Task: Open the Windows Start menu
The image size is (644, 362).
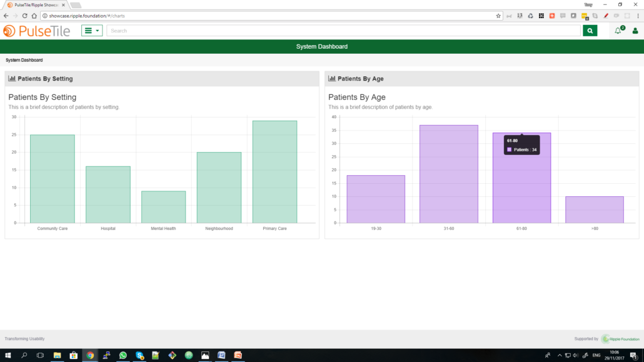Action: tap(8, 356)
